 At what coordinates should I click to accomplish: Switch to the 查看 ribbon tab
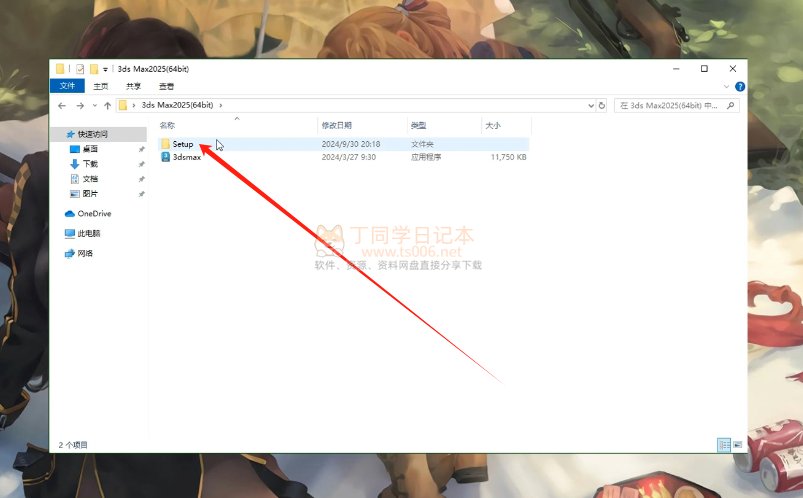click(166, 86)
